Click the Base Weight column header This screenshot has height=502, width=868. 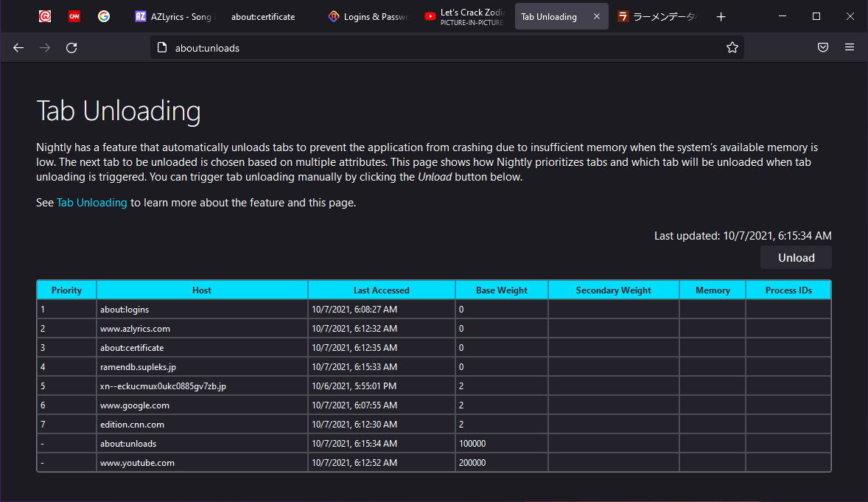(501, 290)
